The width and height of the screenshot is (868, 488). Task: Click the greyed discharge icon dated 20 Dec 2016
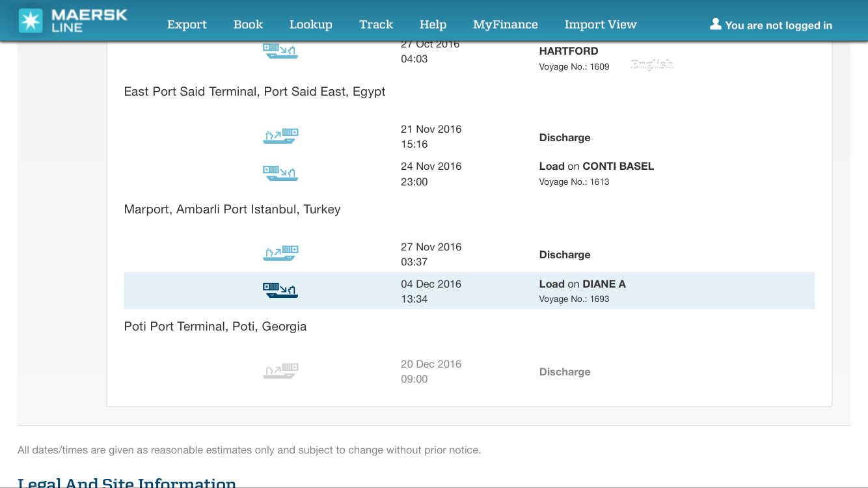click(280, 371)
